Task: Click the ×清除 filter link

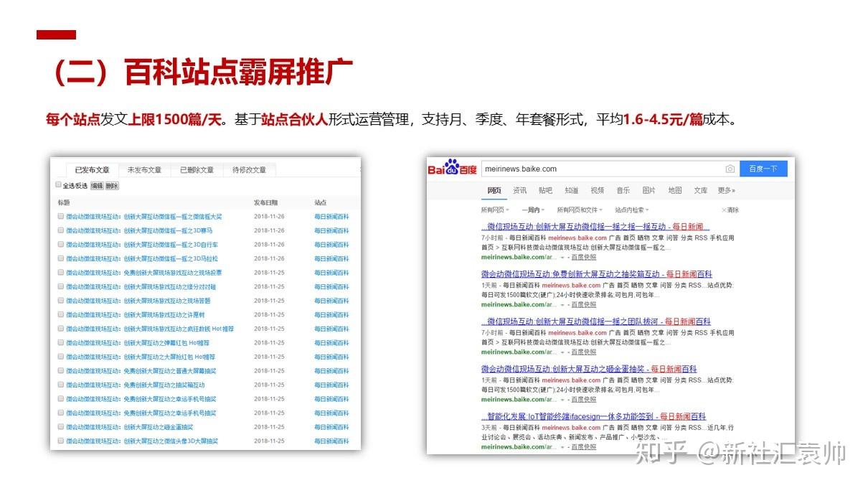Action: tap(730, 210)
